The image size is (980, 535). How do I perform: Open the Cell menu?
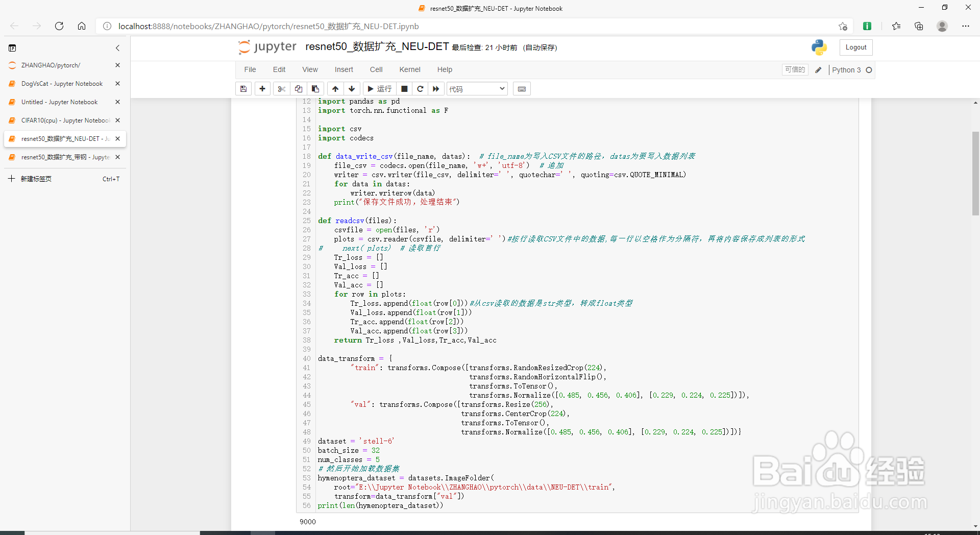[x=376, y=69]
